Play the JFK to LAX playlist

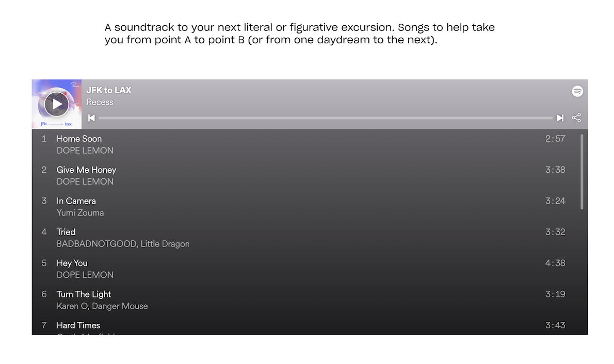[57, 104]
